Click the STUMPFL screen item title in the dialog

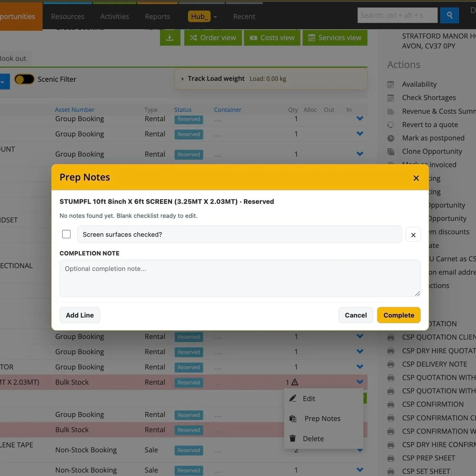click(167, 201)
